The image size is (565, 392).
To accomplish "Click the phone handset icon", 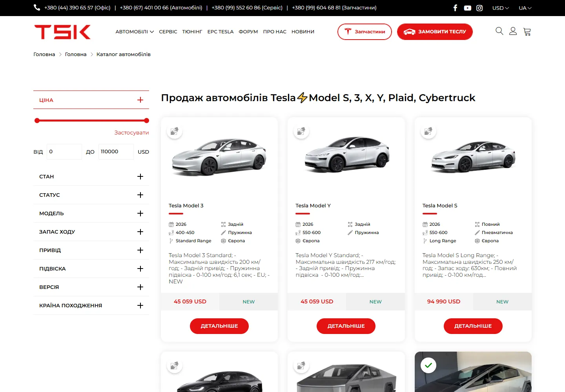I will (x=37, y=7).
